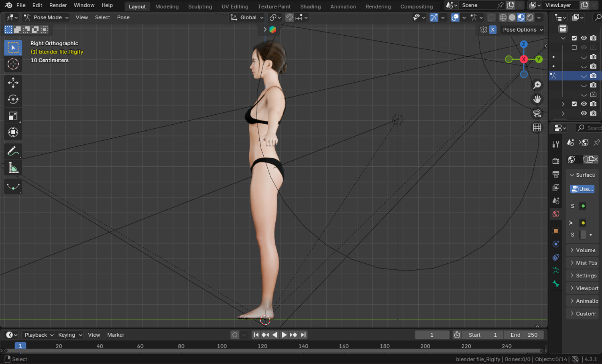Toggle auto keying record button
This screenshot has height=364, width=602.
click(x=235, y=335)
